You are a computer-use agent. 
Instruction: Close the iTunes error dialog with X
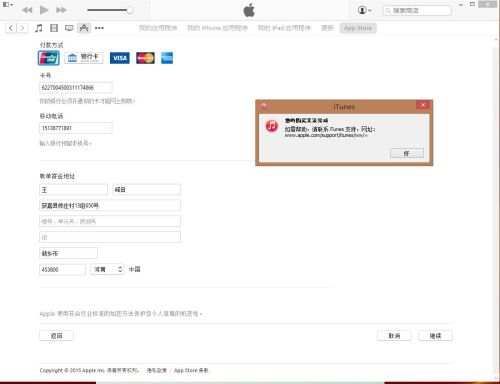click(x=423, y=105)
